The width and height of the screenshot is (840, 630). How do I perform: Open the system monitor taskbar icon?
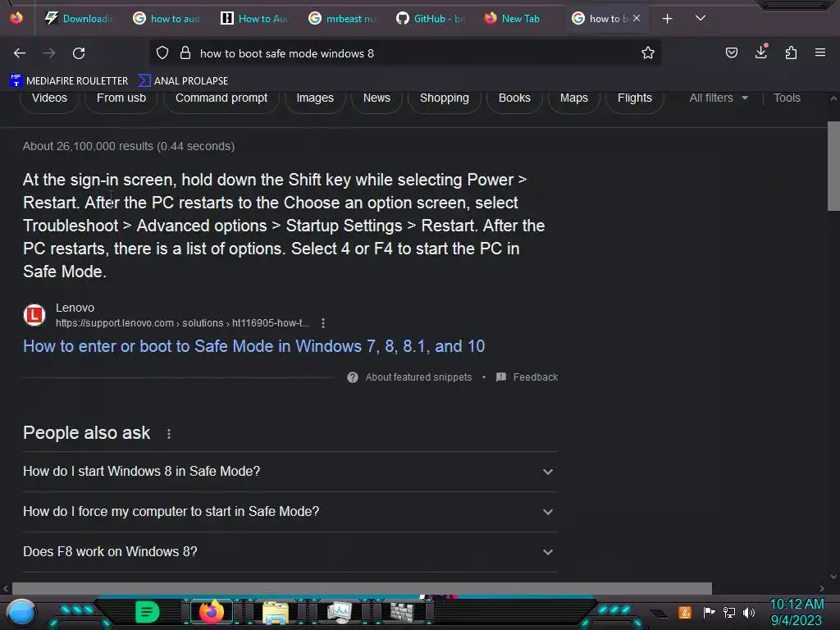click(x=339, y=612)
